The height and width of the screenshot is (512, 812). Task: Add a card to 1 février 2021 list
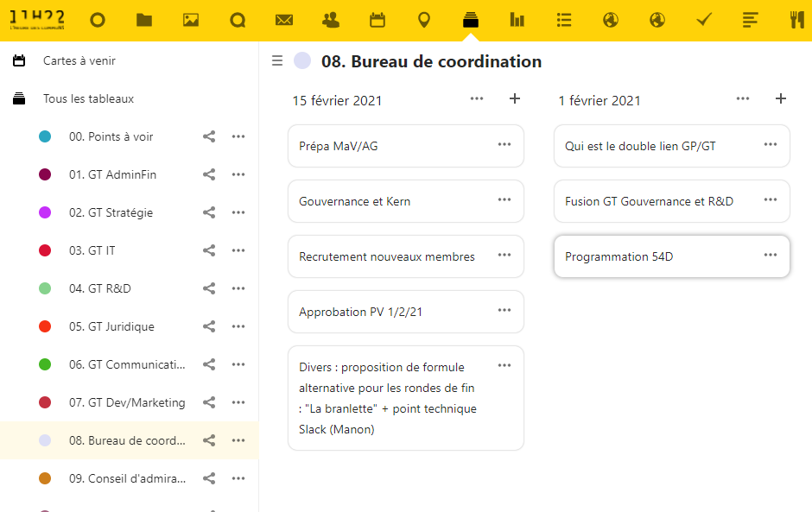781,99
